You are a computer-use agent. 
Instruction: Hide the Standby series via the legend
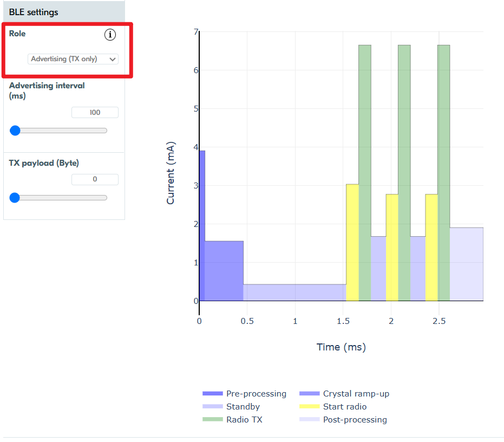(x=243, y=407)
